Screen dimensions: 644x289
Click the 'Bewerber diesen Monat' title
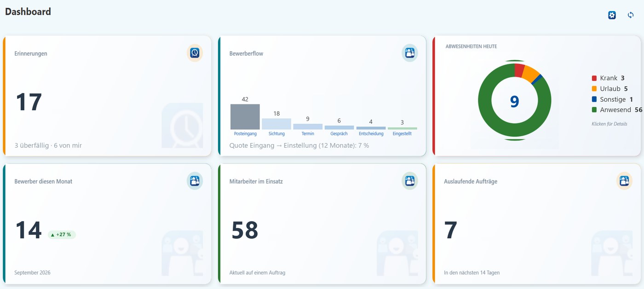pos(43,181)
